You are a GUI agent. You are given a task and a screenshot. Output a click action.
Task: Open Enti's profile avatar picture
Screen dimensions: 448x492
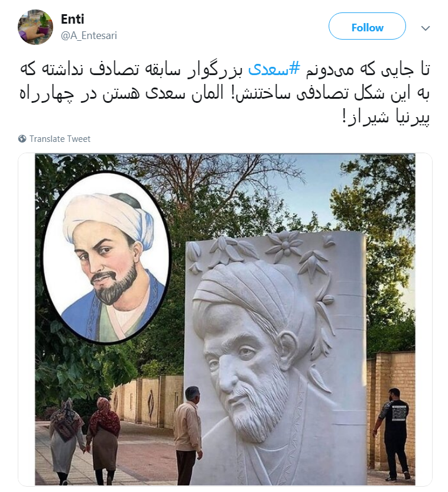click(35, 27)
